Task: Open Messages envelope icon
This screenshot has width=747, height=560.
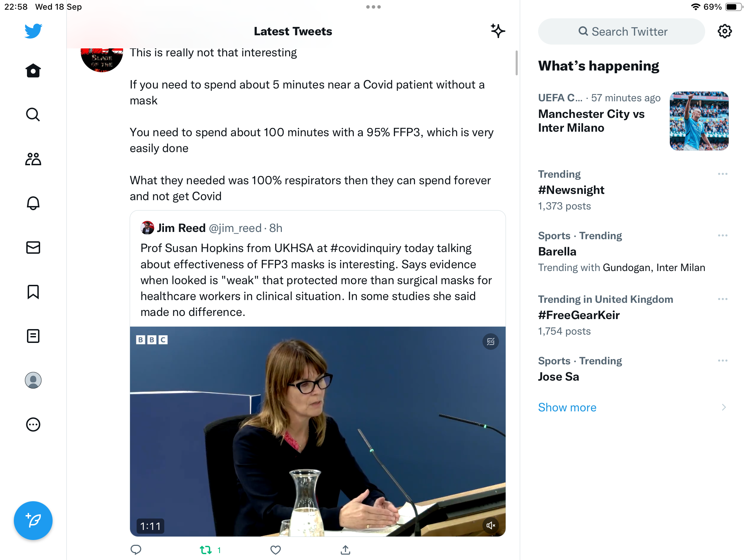Action: [x=33, y=248]
